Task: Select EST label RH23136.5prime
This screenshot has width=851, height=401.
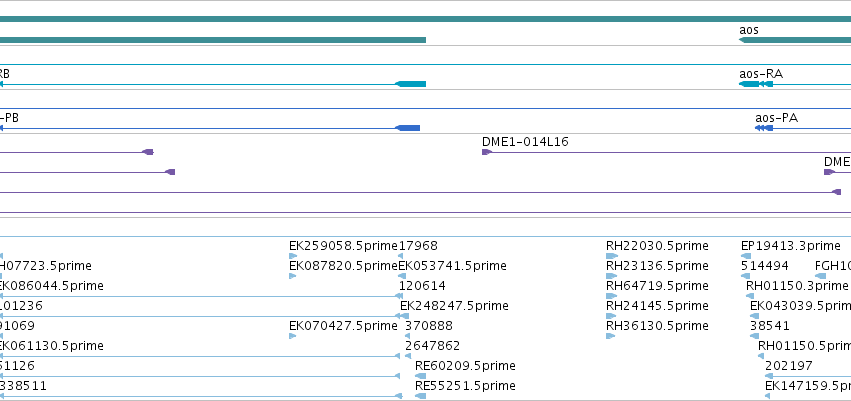Action: 657,266
